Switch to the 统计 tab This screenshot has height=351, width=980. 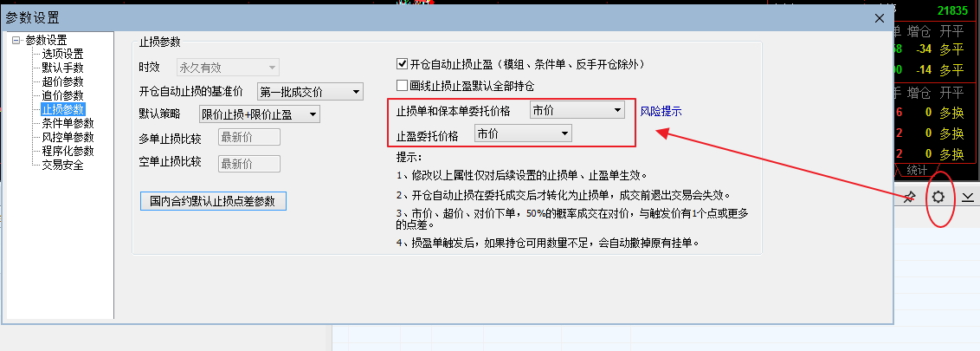[917, 170]
